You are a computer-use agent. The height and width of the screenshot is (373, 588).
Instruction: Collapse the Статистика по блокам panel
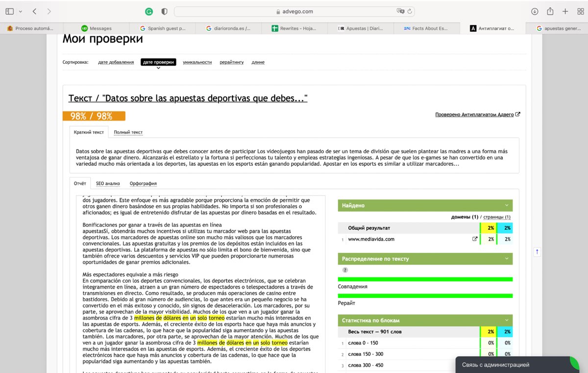[x=507, y=320]
